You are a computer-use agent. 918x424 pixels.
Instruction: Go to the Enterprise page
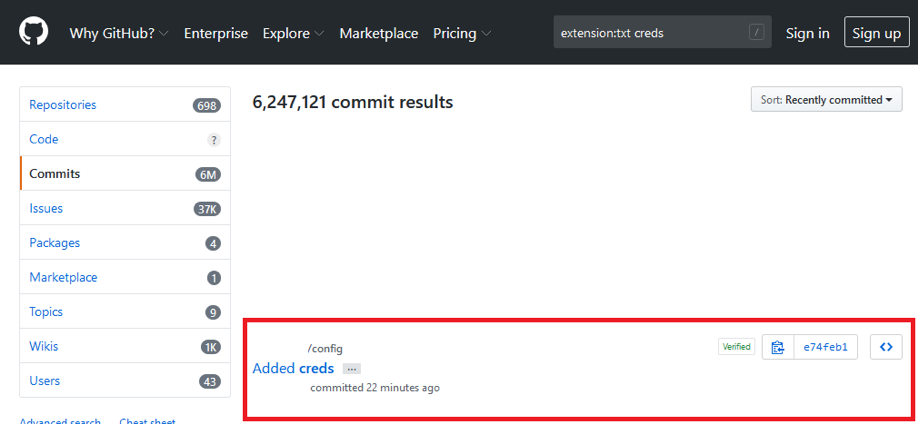215,33
